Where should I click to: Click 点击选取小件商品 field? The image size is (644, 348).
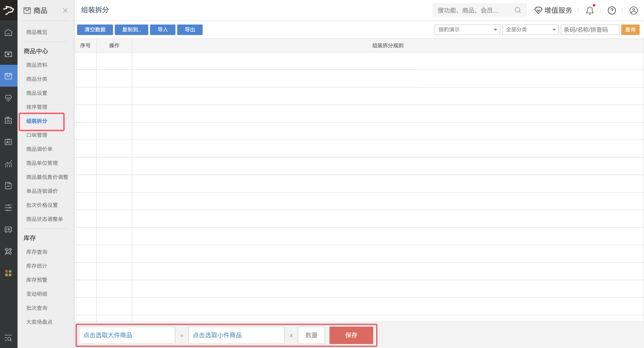pyautogui.click(x=237, y=335)
